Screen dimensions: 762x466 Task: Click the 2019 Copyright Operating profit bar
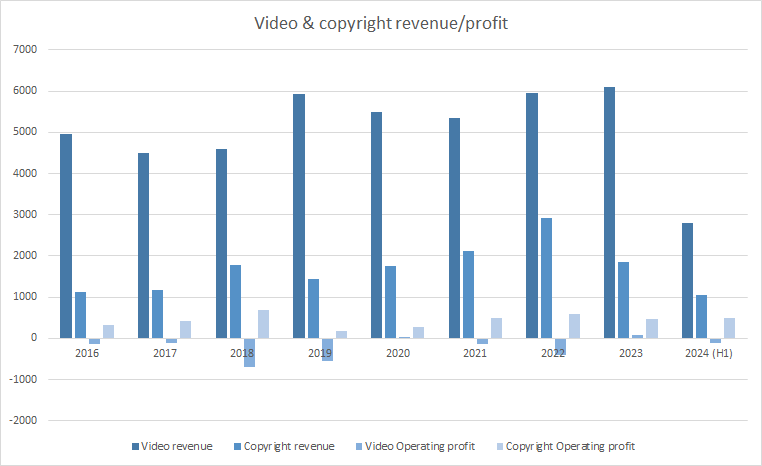(342, 335)
